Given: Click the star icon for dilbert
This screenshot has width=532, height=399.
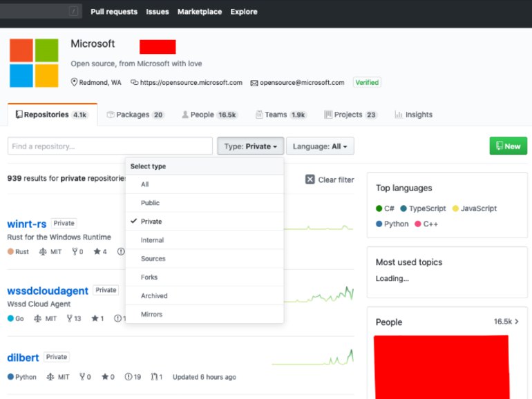Looking at the screenshot, I should 105,377.
